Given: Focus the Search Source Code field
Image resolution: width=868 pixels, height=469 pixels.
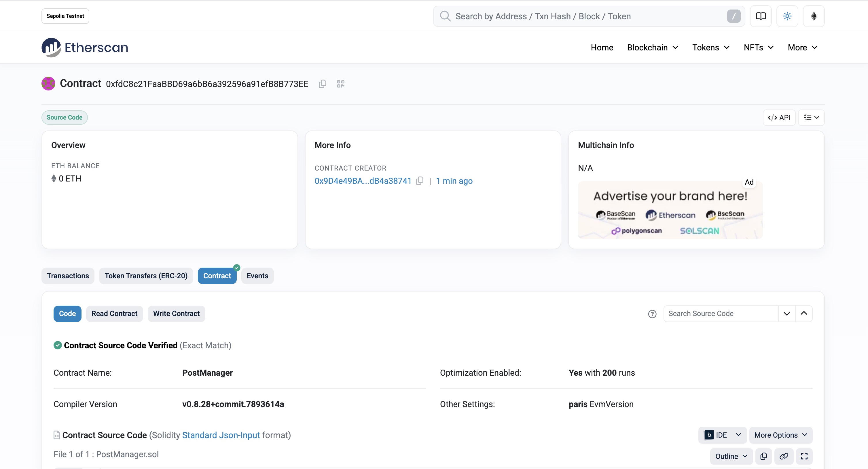Looking at the screenshot, I should click(721, 314).
